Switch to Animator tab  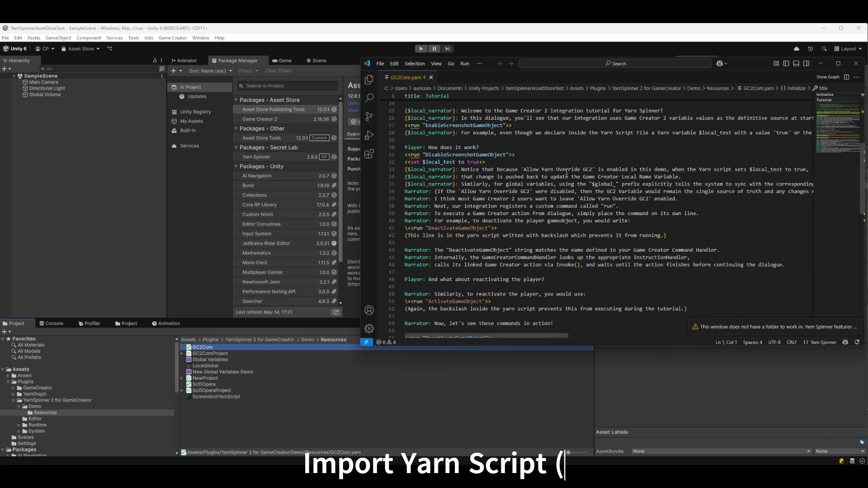(x=184, y=61)
